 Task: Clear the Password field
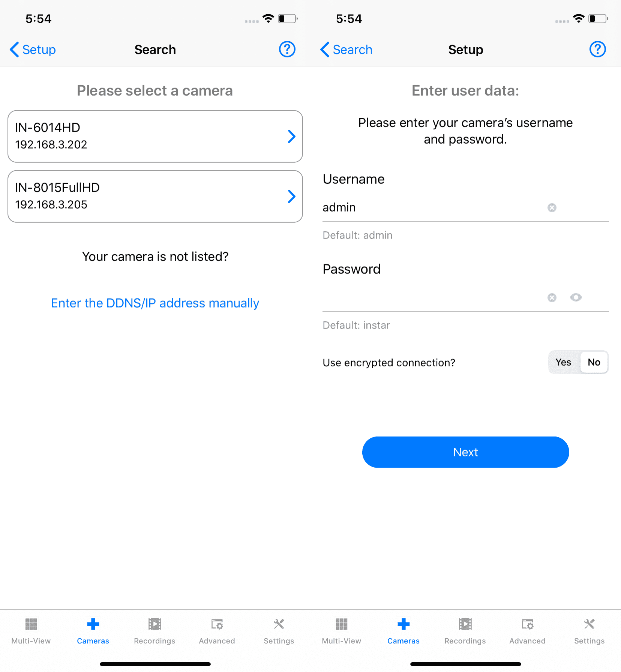pos(552,298)
